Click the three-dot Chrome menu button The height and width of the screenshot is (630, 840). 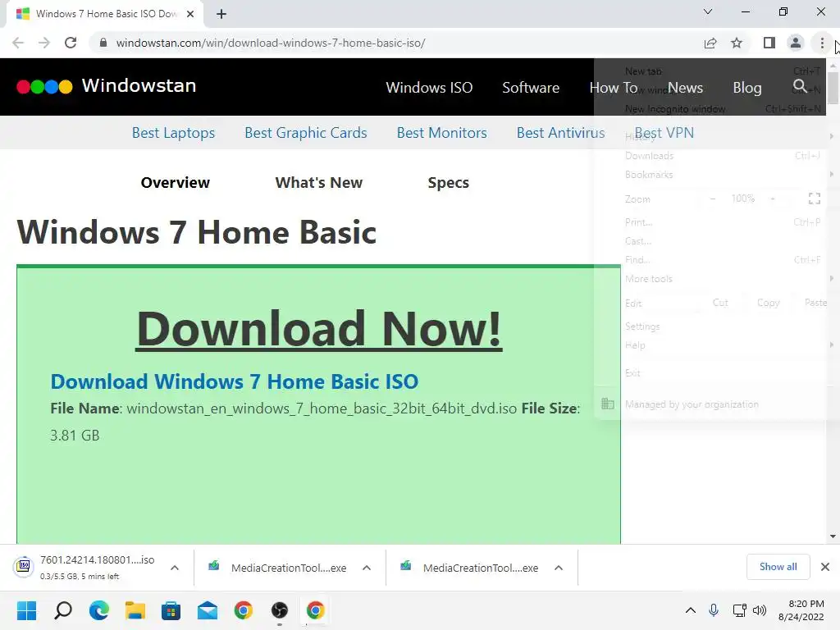tap(822, 43)
